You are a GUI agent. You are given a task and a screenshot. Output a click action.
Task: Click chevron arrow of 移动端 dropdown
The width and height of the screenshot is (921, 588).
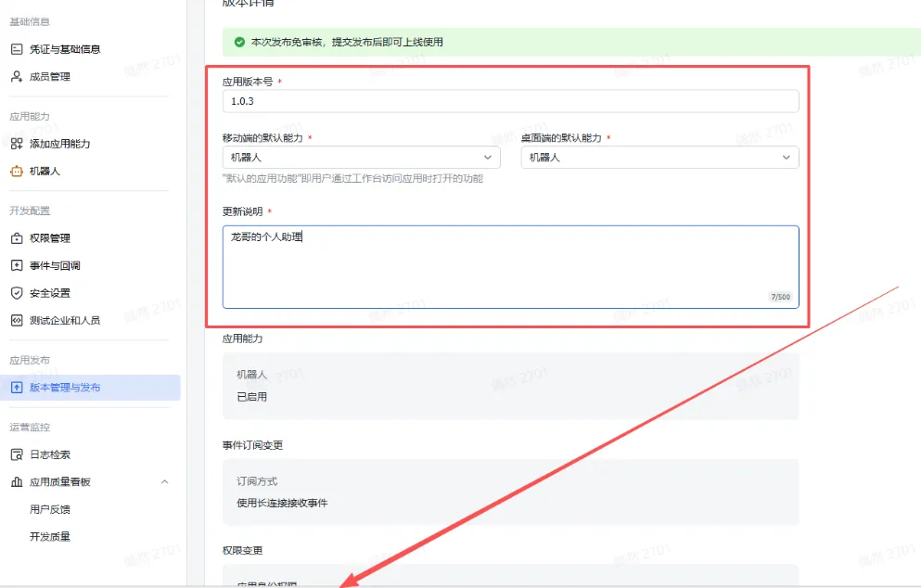[x=488, y=158]
